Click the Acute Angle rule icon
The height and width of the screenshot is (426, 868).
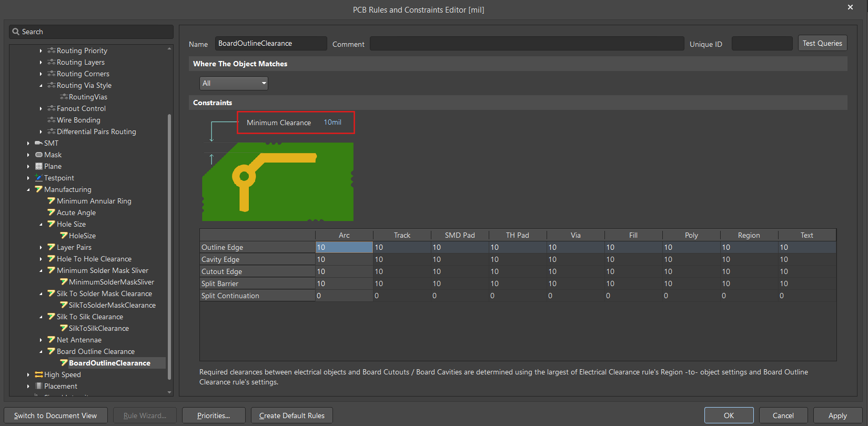pos(51,212)
